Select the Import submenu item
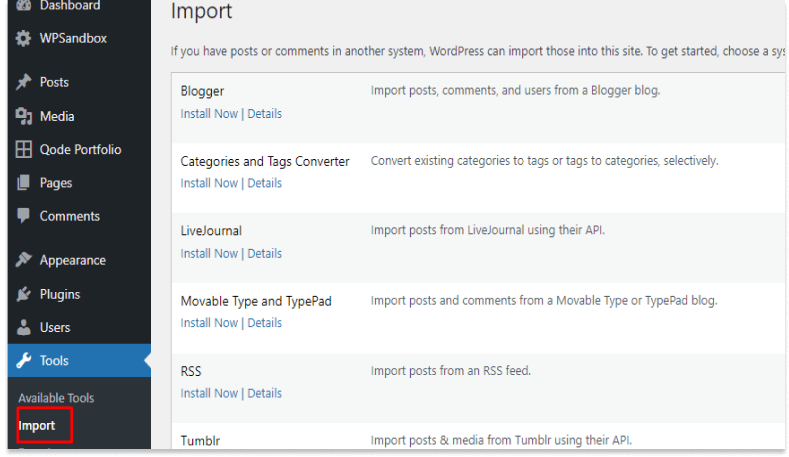The image size is (789, 457). 36,426
